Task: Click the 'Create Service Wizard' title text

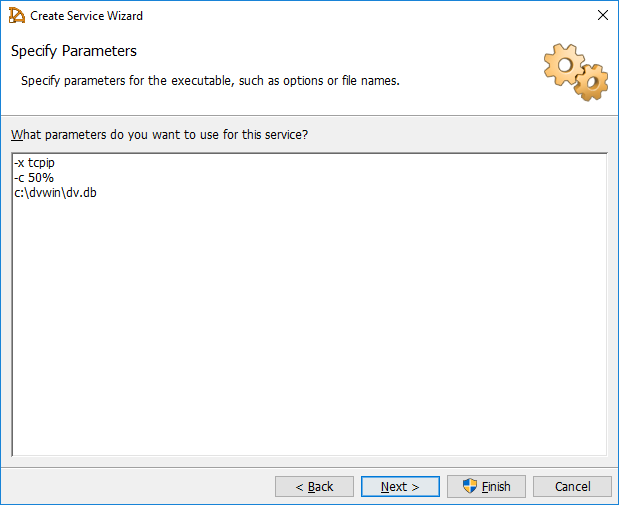Action: (86, 16)
